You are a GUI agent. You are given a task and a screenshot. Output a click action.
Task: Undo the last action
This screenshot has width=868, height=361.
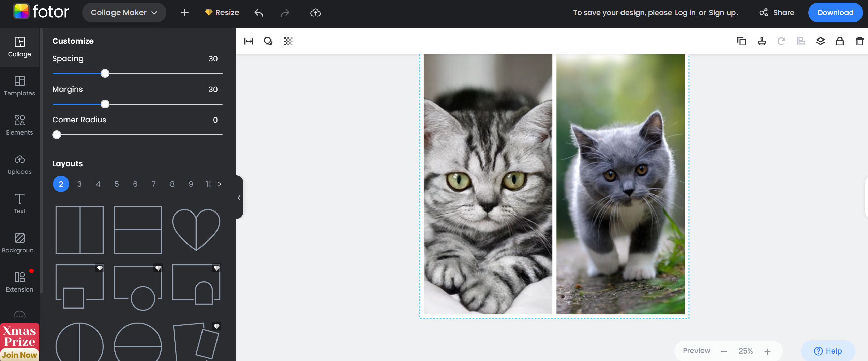259,13
